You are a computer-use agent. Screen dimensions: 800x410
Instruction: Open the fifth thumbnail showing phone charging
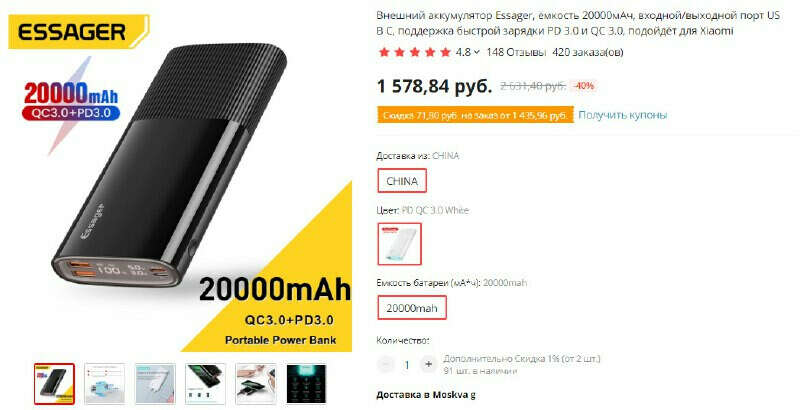click(256, 384)
